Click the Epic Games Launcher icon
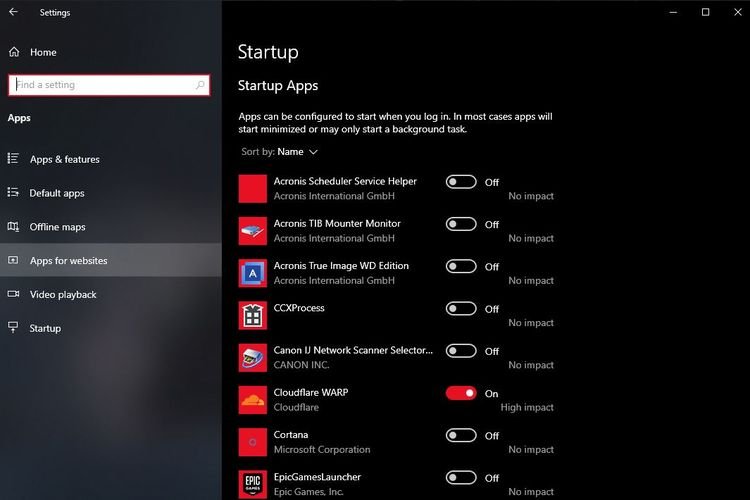This screenshot has width=750, height=500. [253, 484]
